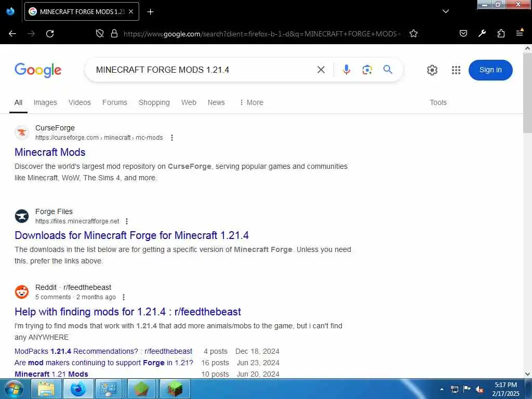Reload the current page

coord(50,34)
